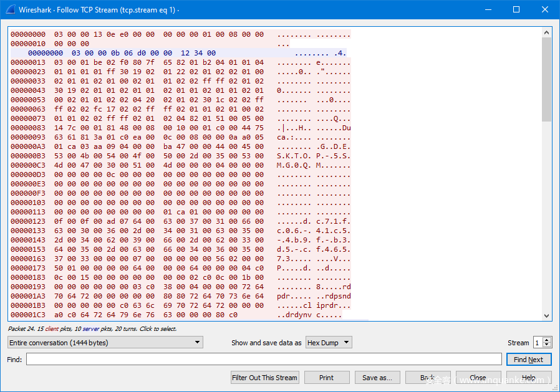Click Filter Out This Stream button
This screenshot has width=560, height=392.
click(x=264, y=378)
